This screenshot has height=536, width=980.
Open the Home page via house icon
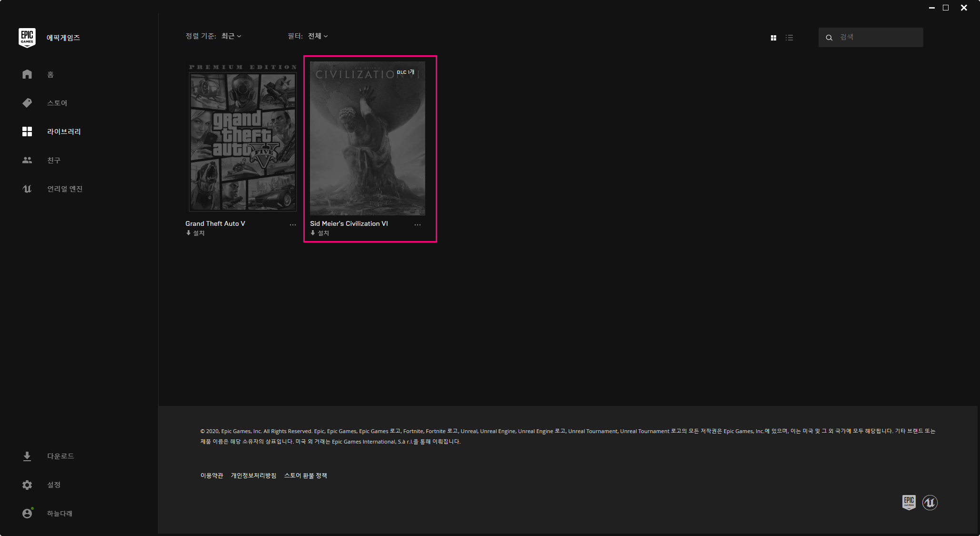[27, 74]
